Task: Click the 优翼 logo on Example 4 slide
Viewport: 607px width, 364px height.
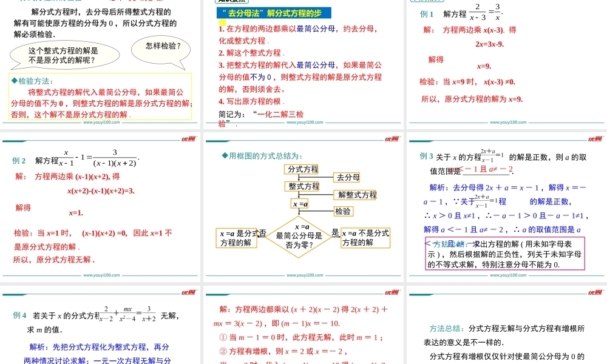Action: pos(187,292)
